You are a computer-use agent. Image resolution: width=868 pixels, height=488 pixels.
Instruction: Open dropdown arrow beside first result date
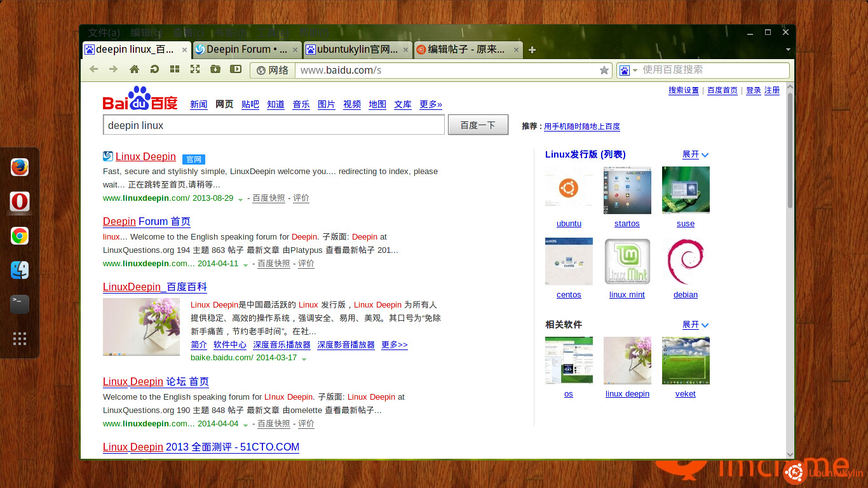(x=241, y=199)
